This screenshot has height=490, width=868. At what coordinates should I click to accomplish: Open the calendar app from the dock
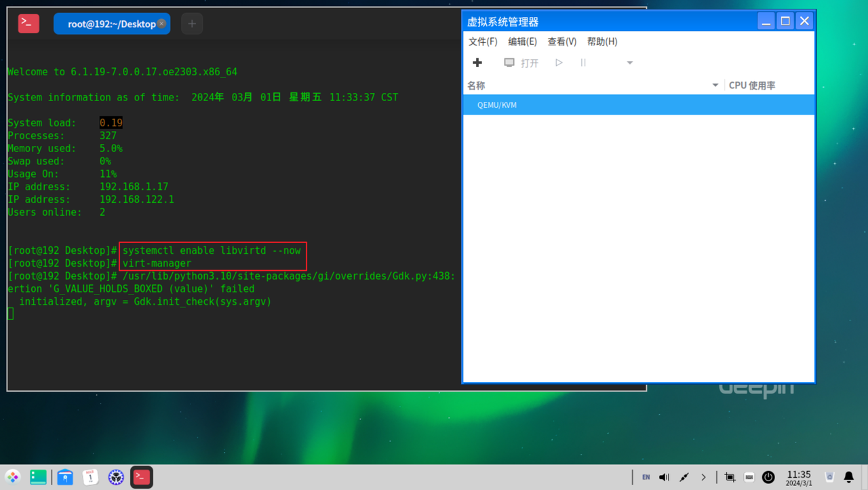(x=90, y=477)
